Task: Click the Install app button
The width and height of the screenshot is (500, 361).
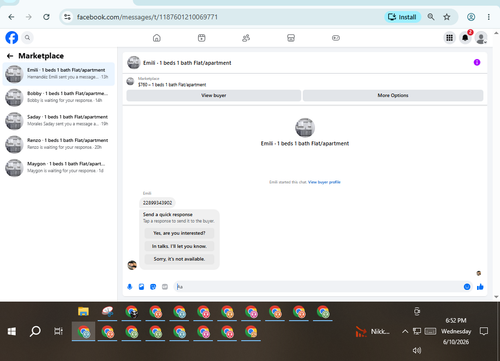Action: click(x=403, y=17)
